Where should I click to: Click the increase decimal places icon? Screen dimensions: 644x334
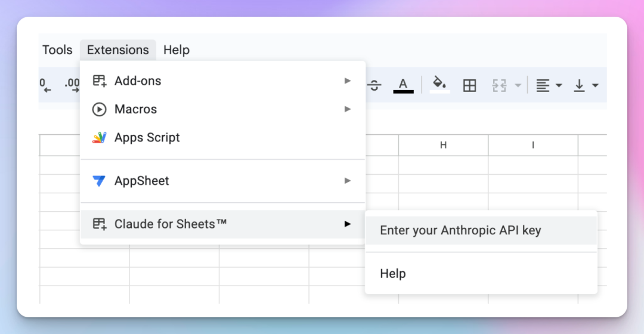pyautogui.click(x=72, y=86)
